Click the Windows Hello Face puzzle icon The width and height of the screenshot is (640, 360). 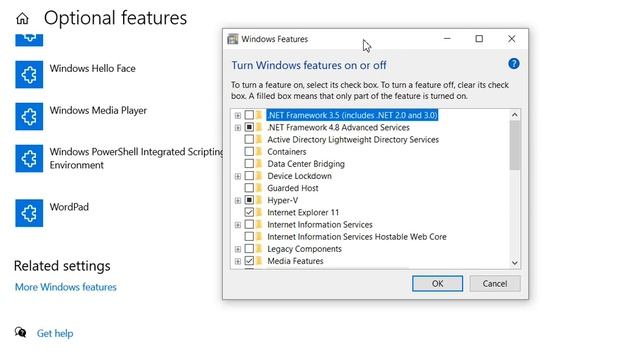point(29,75)
